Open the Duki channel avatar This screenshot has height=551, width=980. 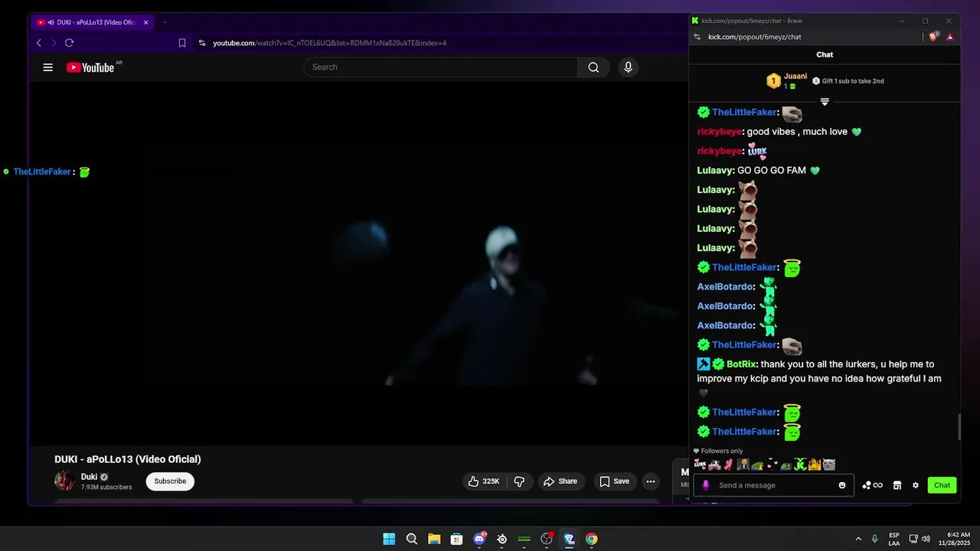(x=64, y=481)
